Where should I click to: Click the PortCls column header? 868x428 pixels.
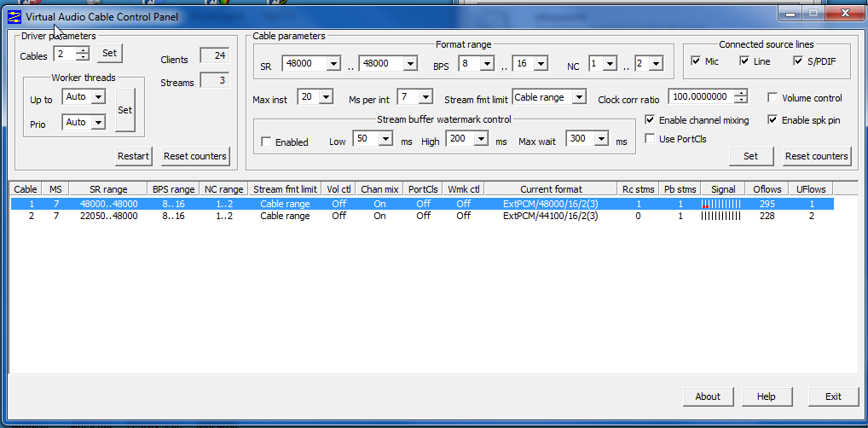click(x=423, y=189)
